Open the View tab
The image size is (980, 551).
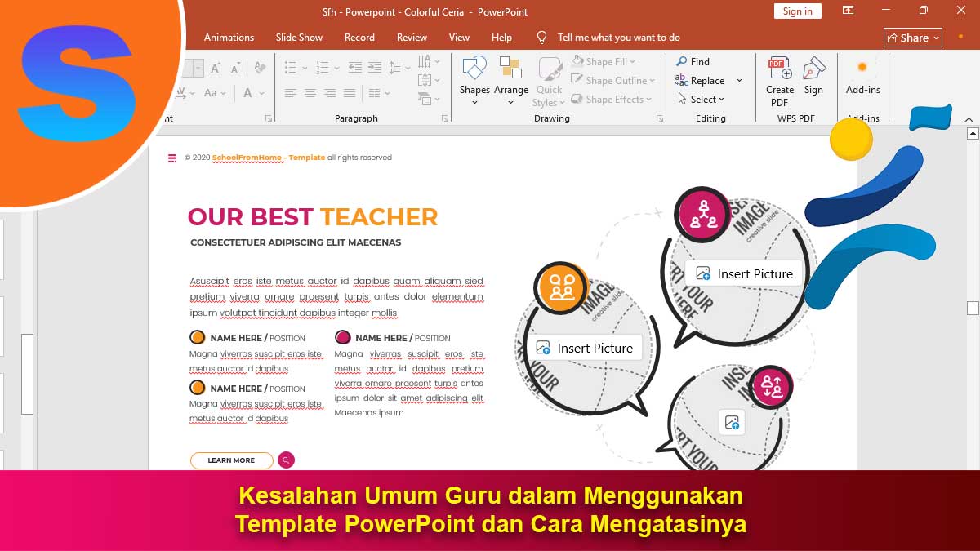tap(459, 37)
